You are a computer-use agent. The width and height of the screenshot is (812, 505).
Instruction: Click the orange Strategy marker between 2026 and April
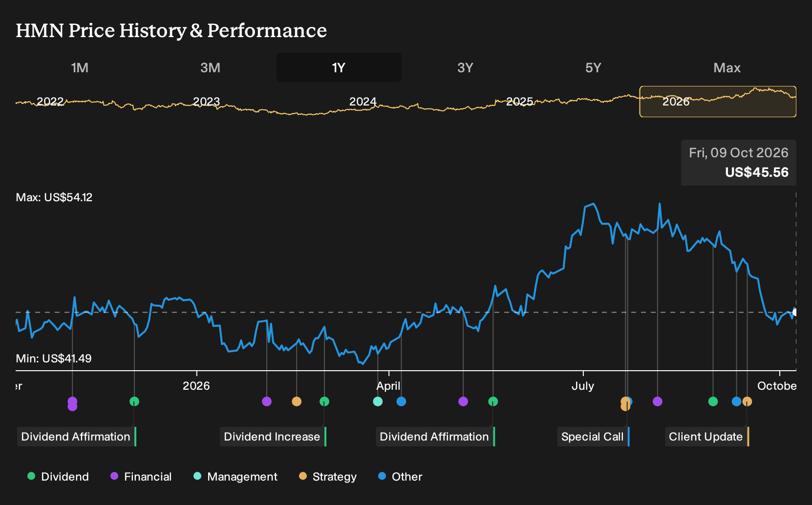click(297, 401)
